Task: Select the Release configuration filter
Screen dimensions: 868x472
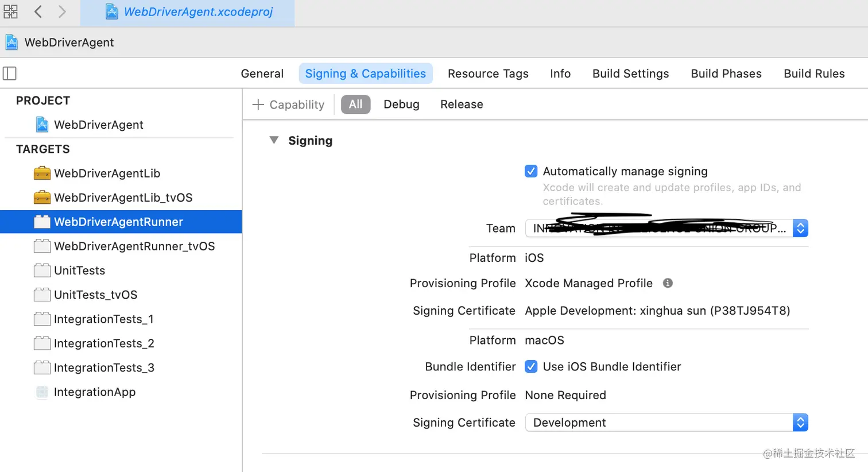Action: click(x=462, y=105)
